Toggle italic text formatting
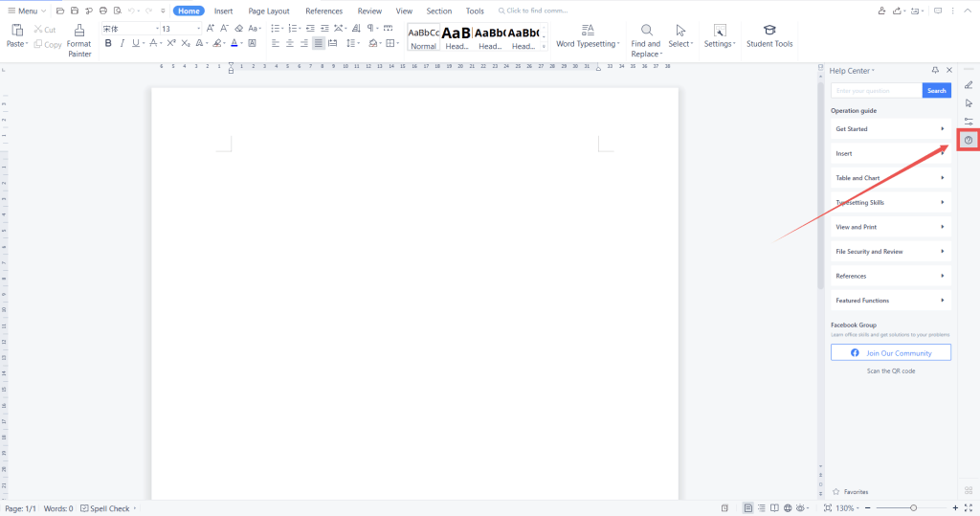This screenshot has width=980, height=516. point(122,43)
